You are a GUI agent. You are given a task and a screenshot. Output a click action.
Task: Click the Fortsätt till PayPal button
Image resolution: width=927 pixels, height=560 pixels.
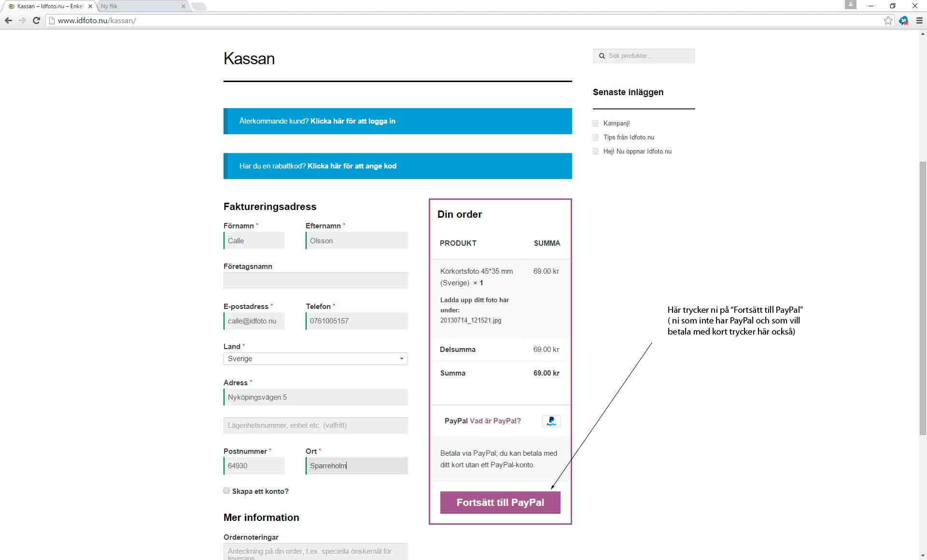click(500, 503)
